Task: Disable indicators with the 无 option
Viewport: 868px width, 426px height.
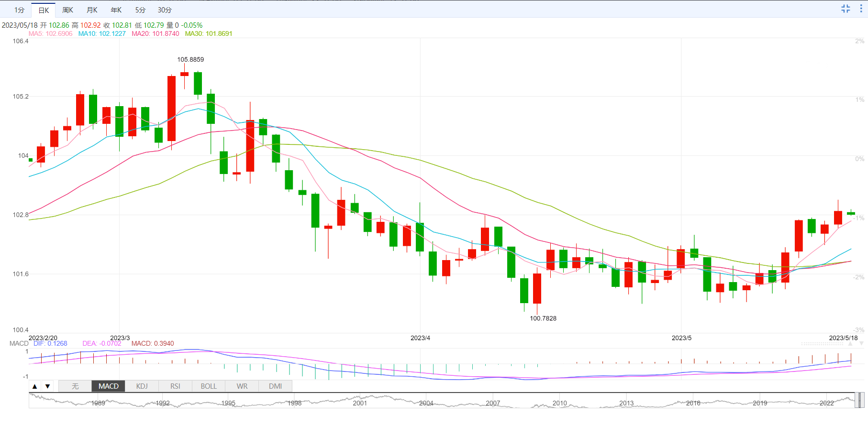Action: [x=75, y=386]
